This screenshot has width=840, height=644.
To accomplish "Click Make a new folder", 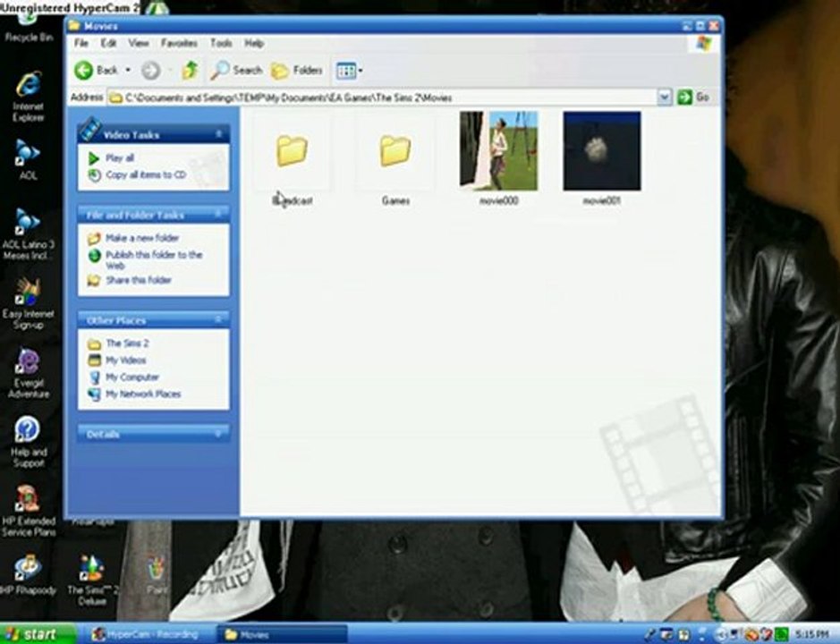I will [133, 238].
